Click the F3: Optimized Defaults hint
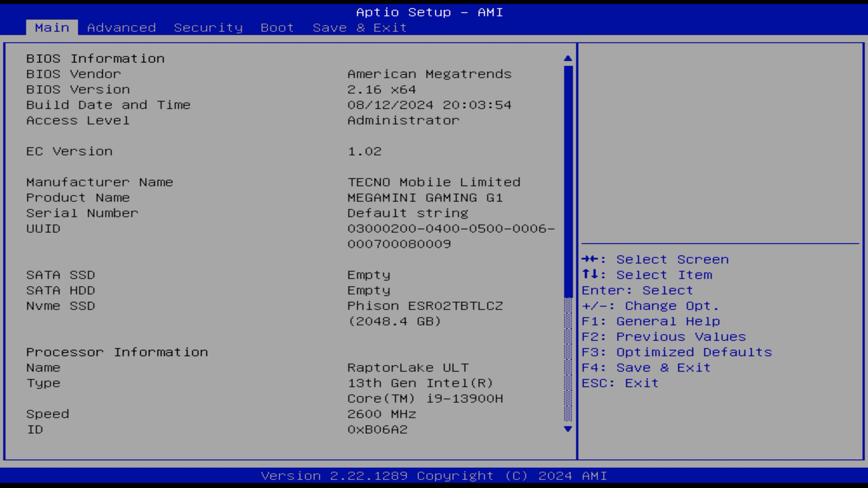The width and height of the screenshot is (868, 488). [677, 352]
